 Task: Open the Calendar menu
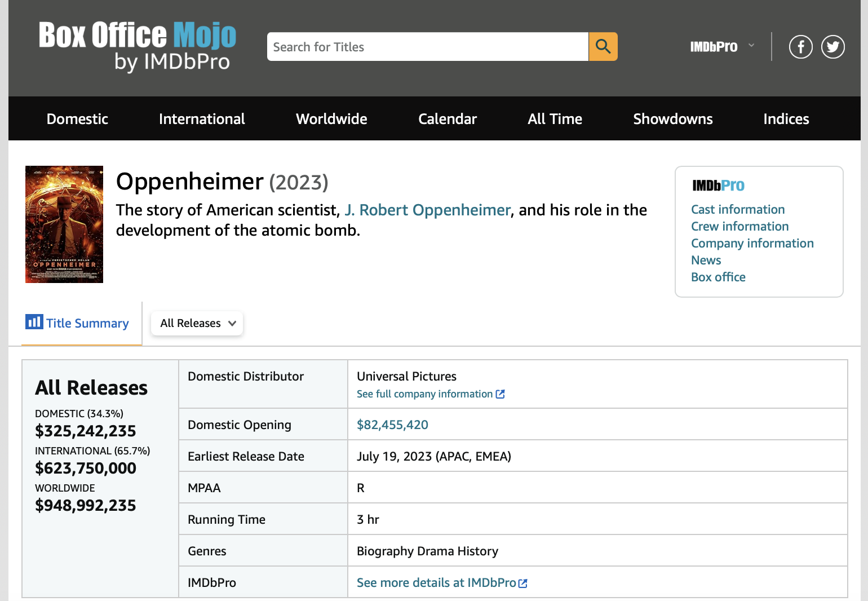click(448, 119)
